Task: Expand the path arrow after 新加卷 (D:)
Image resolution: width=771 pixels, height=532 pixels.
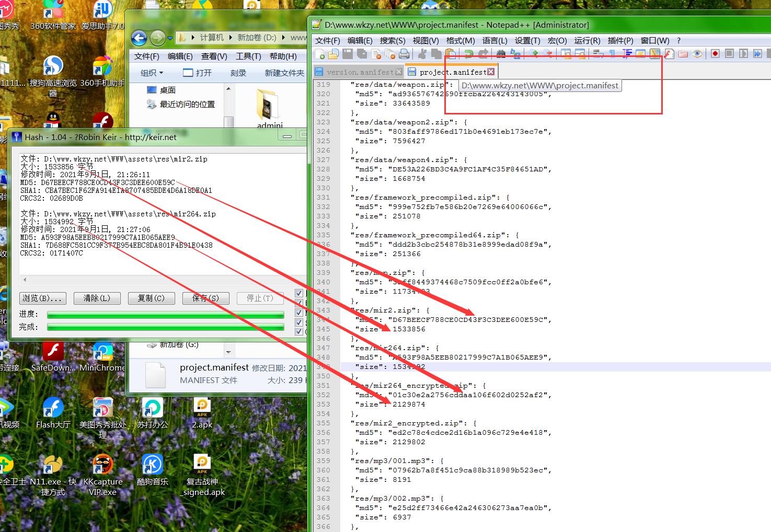Action: [284, 38]
